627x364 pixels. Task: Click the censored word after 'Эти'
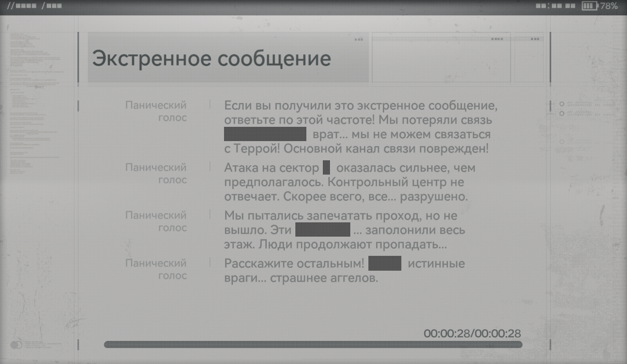323,230
